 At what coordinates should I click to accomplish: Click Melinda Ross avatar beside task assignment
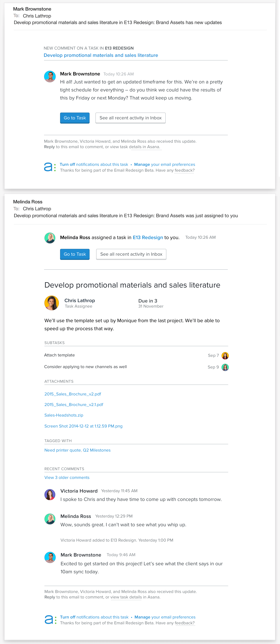(50, 238)
